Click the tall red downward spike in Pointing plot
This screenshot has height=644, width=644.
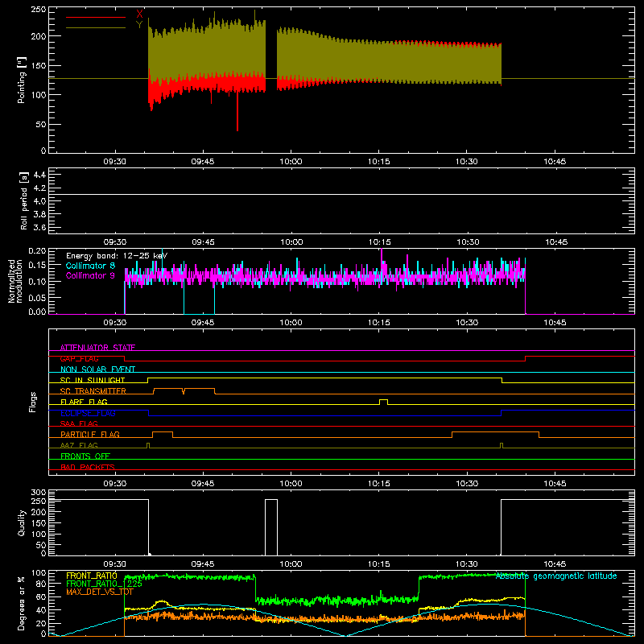[x=237, y=111]
